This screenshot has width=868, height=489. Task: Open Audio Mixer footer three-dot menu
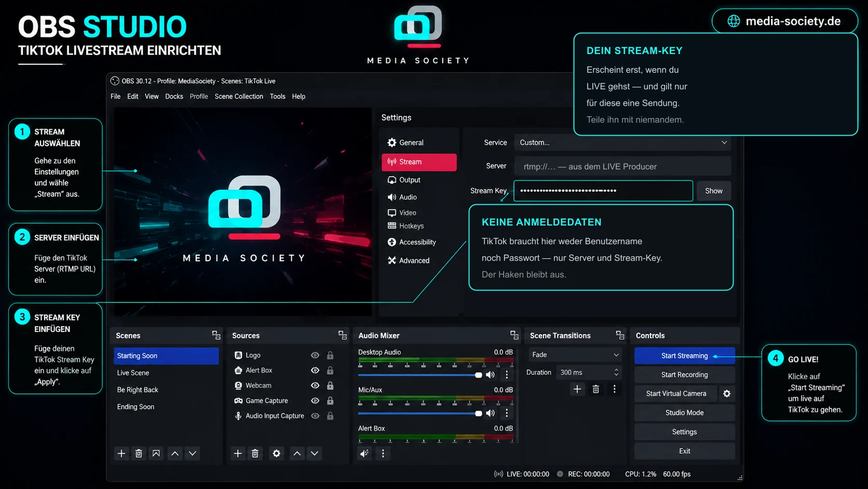click(383, 453)
